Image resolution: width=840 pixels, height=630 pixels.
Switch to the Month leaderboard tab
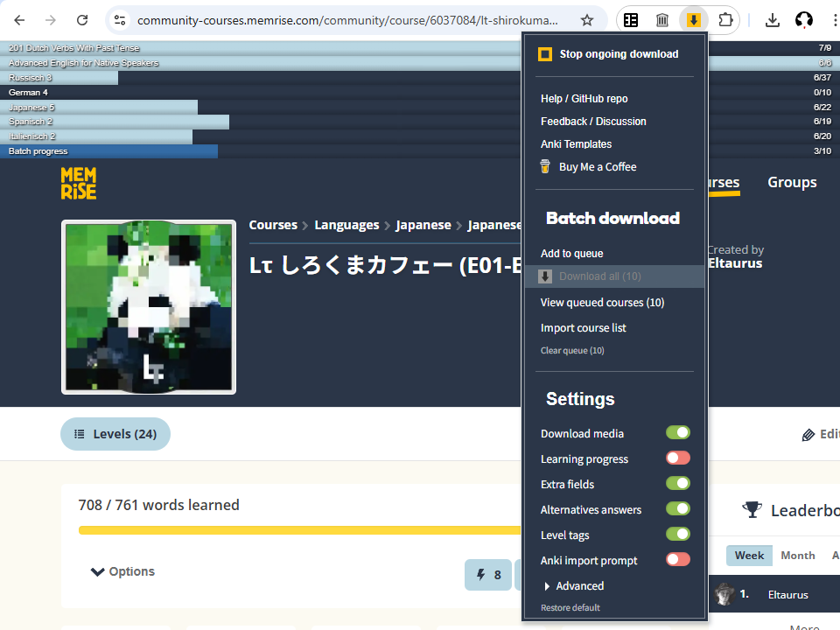coord(797,556)
